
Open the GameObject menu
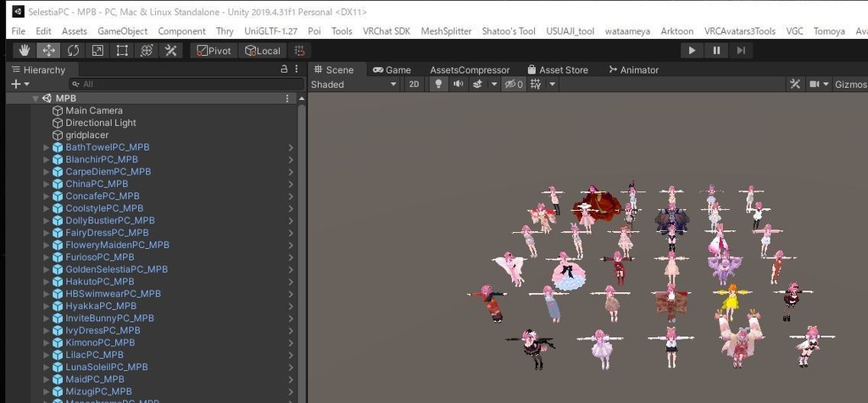(x=122, y=31)
